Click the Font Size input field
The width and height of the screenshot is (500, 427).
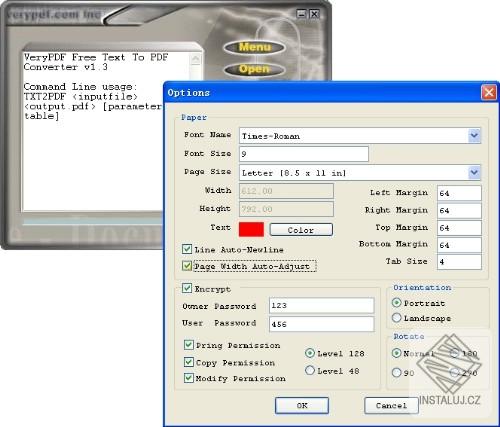(304, 154)
